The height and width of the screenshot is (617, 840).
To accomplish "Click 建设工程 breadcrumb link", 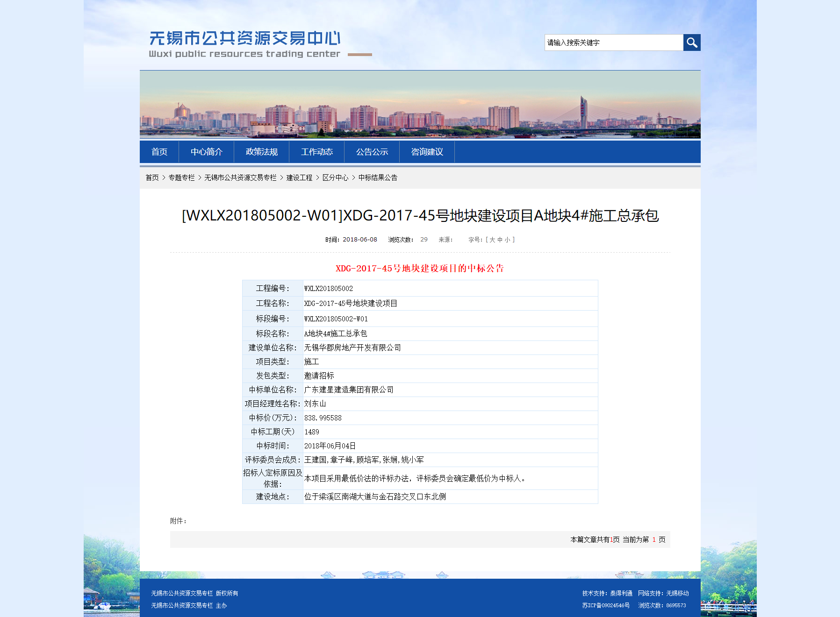I will (299, 177).
